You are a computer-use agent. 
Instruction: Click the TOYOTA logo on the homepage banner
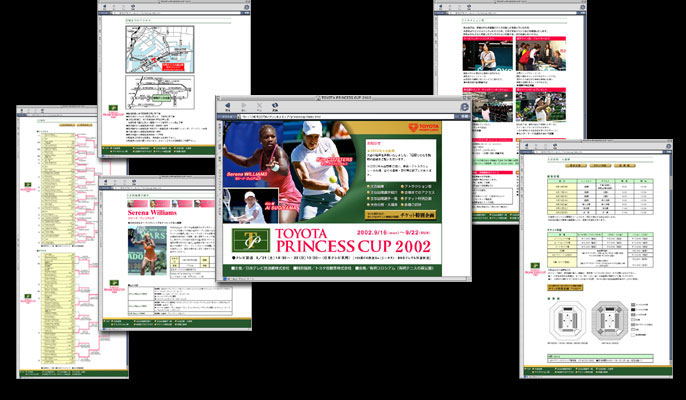(424, 127)
